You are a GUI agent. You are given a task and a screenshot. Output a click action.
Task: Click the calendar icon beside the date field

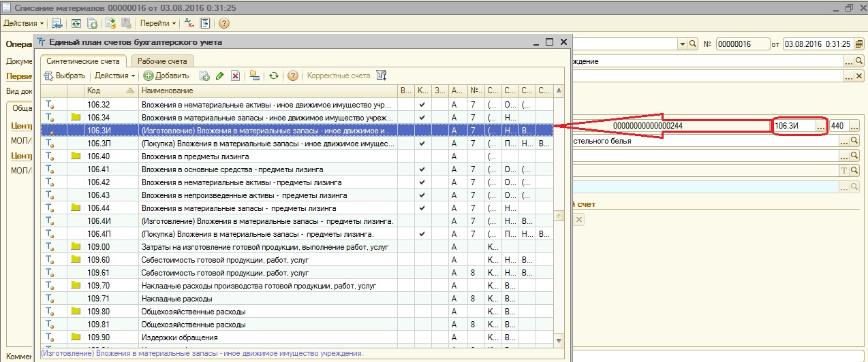point(860,44)
